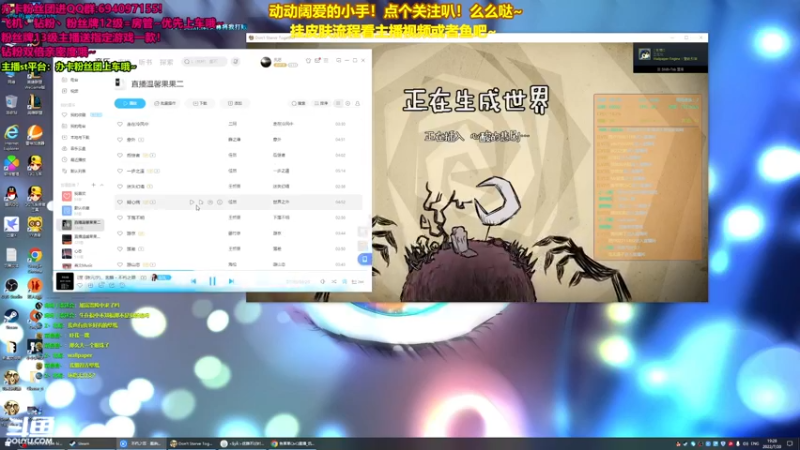Click the shuffle play-mode icon in the player bar
Image resolution: width=800 pixels, height=450 pixels.
coord(334,282)
